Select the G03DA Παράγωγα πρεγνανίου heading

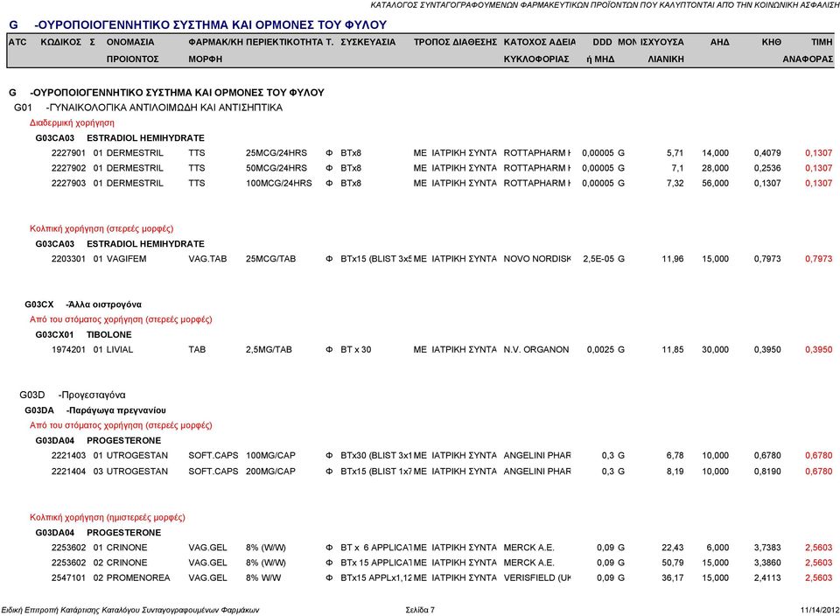(95, 411)
